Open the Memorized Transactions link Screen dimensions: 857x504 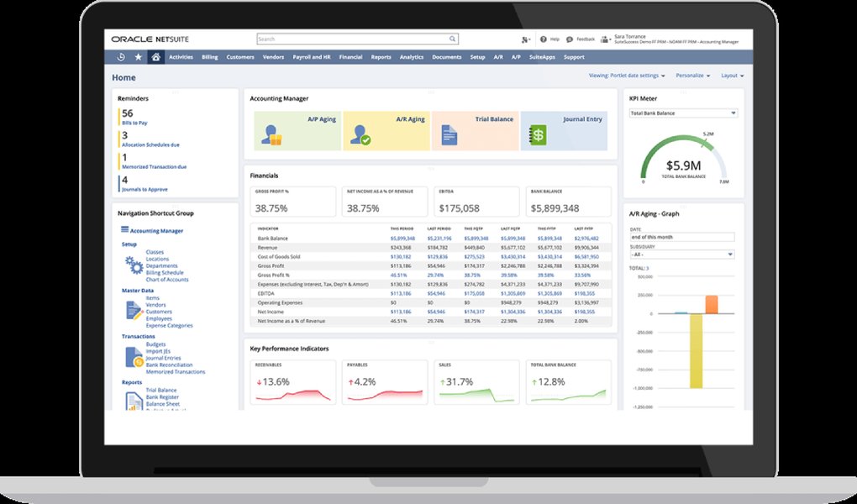pyautogui.click(x=176, y=372)
